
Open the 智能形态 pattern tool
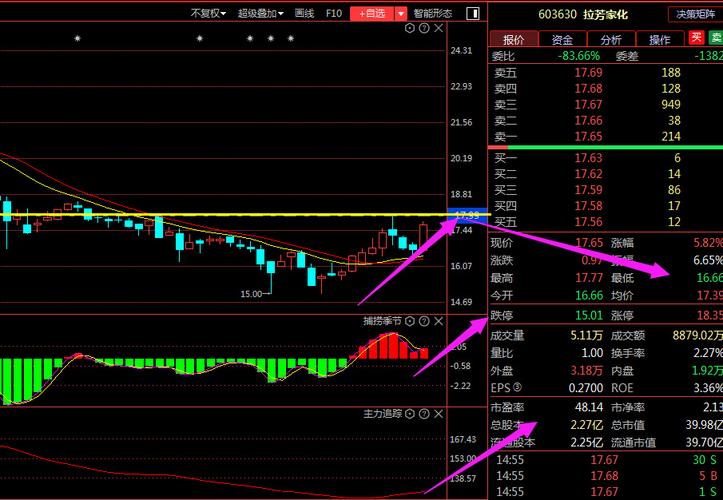pyautogui.click(x=433, y=13)
